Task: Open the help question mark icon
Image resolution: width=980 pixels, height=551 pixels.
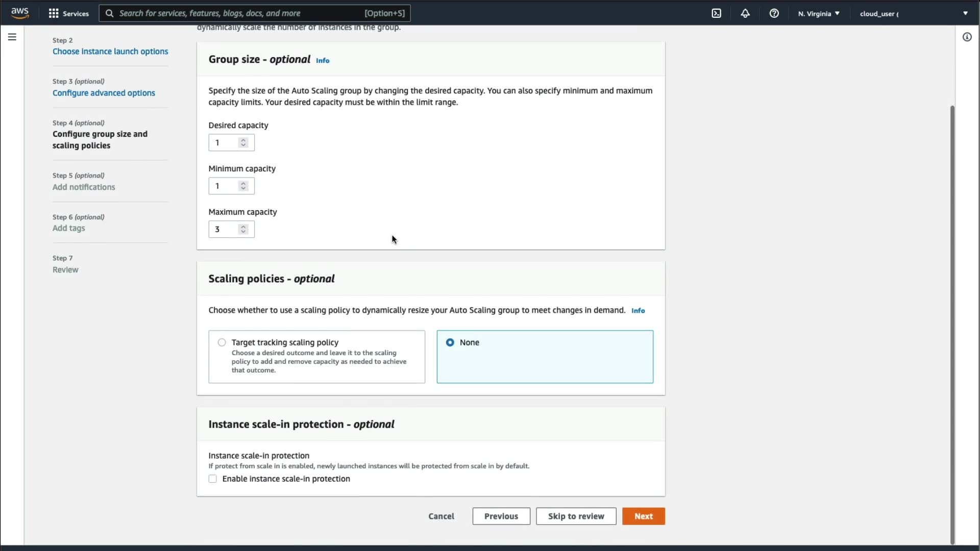Action: 774,13
